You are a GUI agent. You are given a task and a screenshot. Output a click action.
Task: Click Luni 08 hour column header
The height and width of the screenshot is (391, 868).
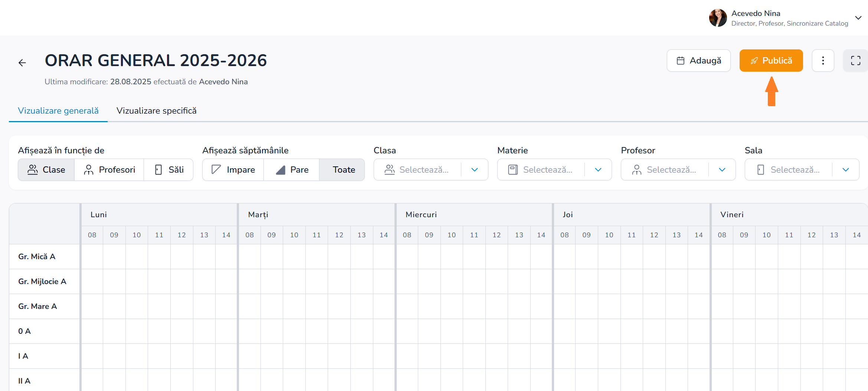(92, 235)
